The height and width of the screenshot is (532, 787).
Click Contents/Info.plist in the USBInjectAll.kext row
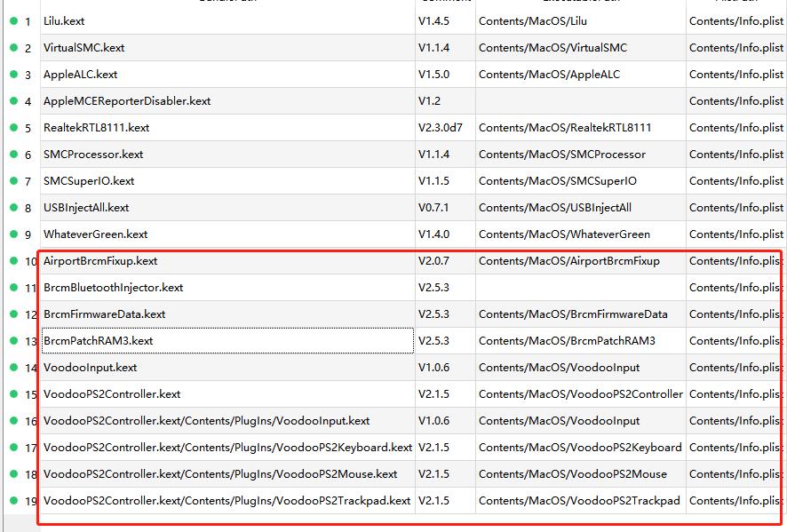pos(736,207)
